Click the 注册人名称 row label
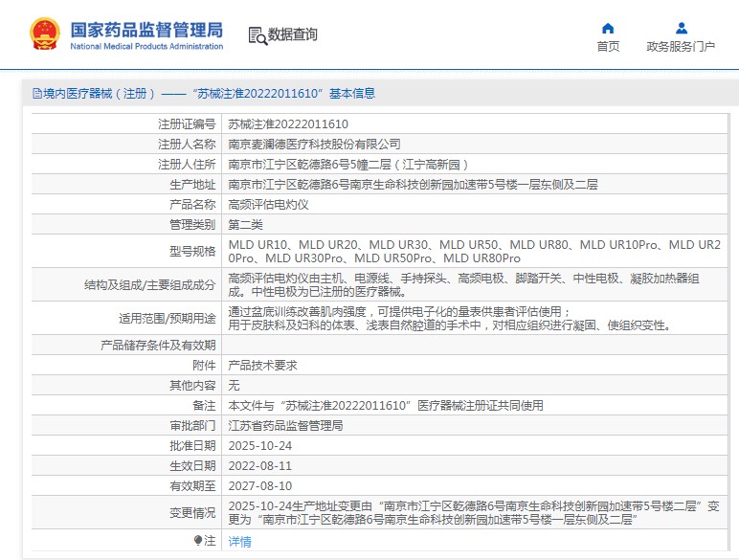Viewport: 739px width, 560px height. [x=187, y=144]
